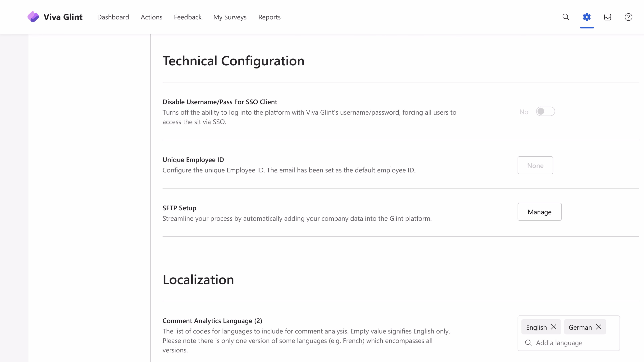Screen dimensions: 644x362
Task: Remove English language tag
Action: tap(553, 327)
